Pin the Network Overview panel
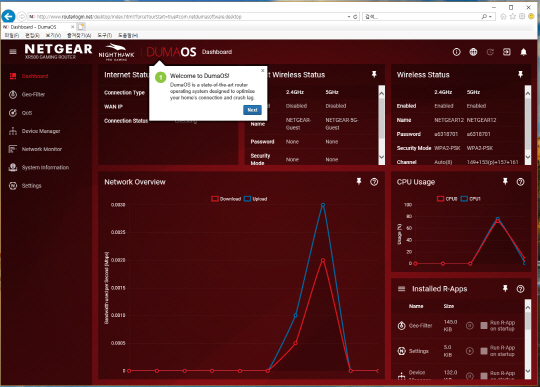Viewport: 540px width, 387px height. 359,181
